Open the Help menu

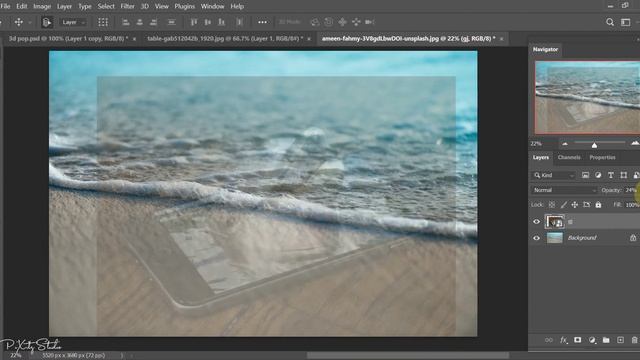tap(237, 7)
